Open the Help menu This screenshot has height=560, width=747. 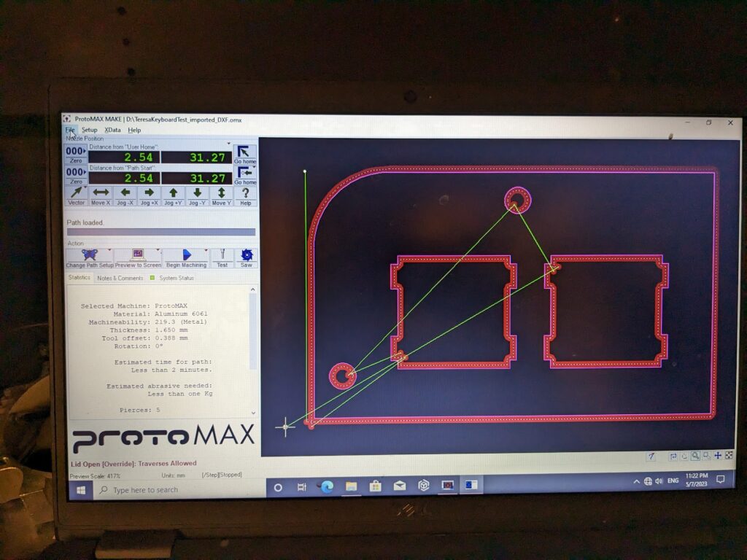coord(134,130)
